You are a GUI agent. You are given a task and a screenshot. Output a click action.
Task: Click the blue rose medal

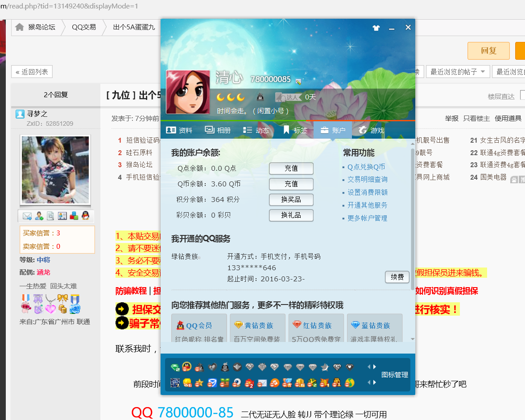pos(74,304)
